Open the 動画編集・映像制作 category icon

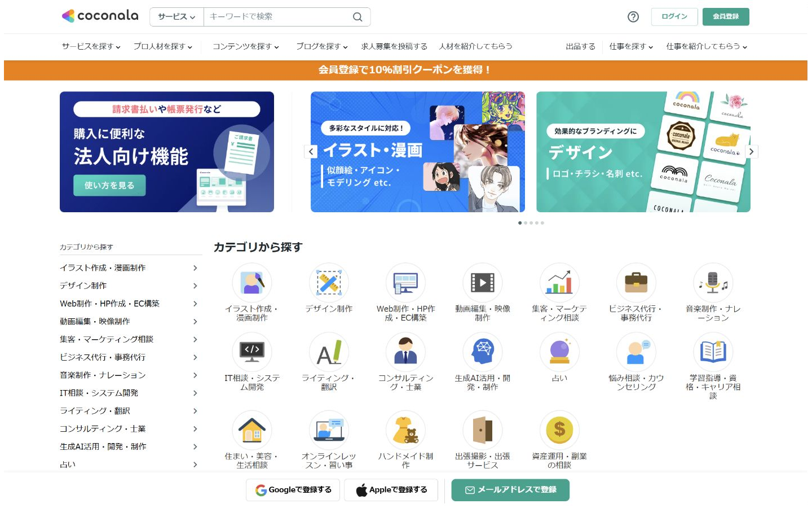tap(483, 283)
